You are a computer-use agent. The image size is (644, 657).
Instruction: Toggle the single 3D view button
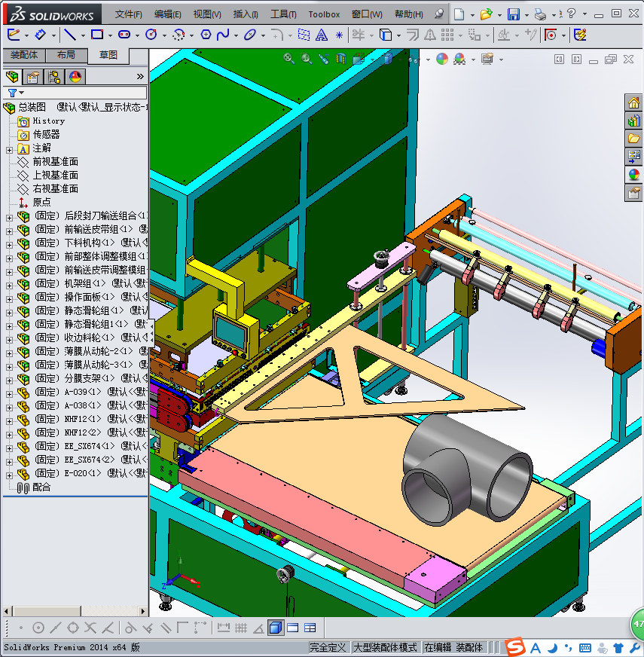coord(276,628)
